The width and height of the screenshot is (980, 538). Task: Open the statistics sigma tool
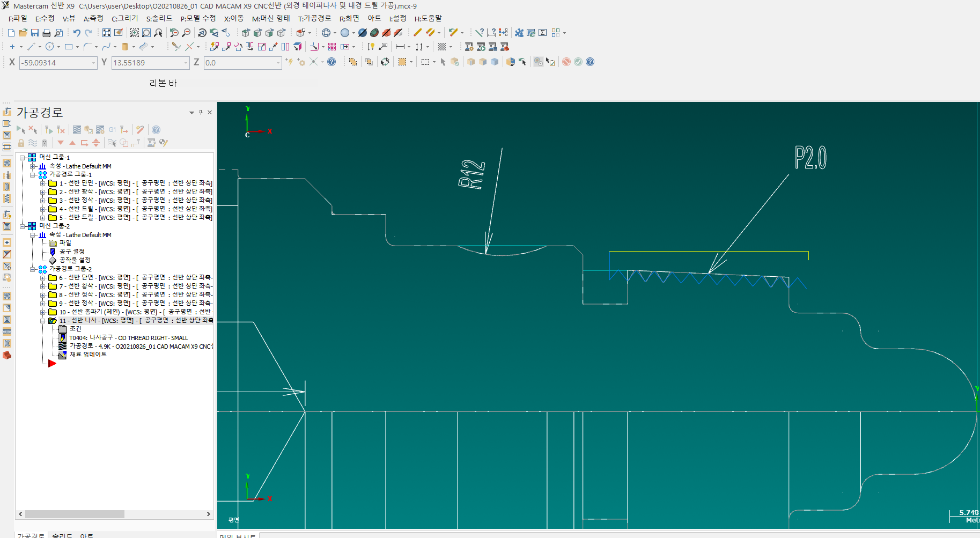[543, 33]
